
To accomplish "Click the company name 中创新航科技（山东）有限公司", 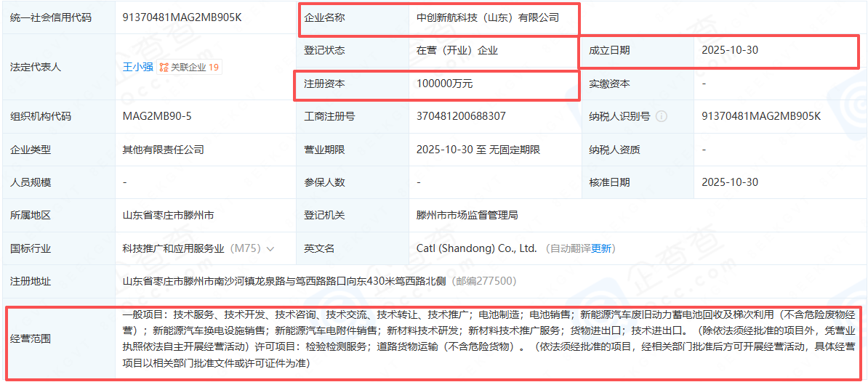I will click(x=487, y=17).
